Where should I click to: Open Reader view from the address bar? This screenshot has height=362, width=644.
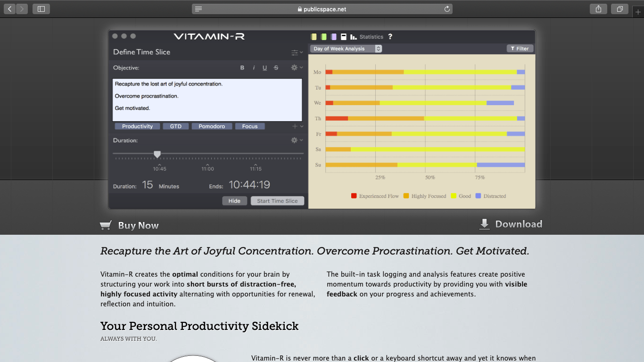(x=198, y=9)
